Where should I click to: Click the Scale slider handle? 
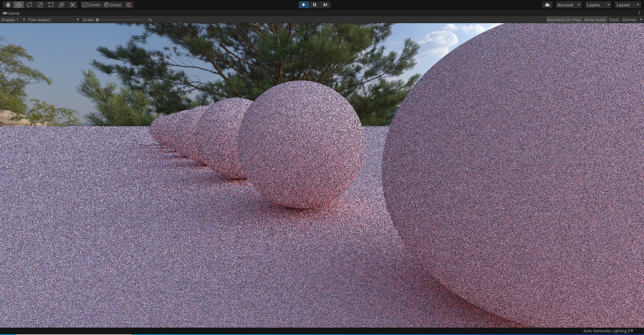[x=97, y=20]
